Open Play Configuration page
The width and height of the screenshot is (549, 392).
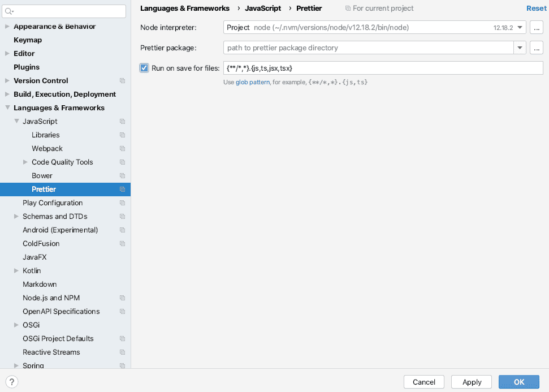(53, 203)
